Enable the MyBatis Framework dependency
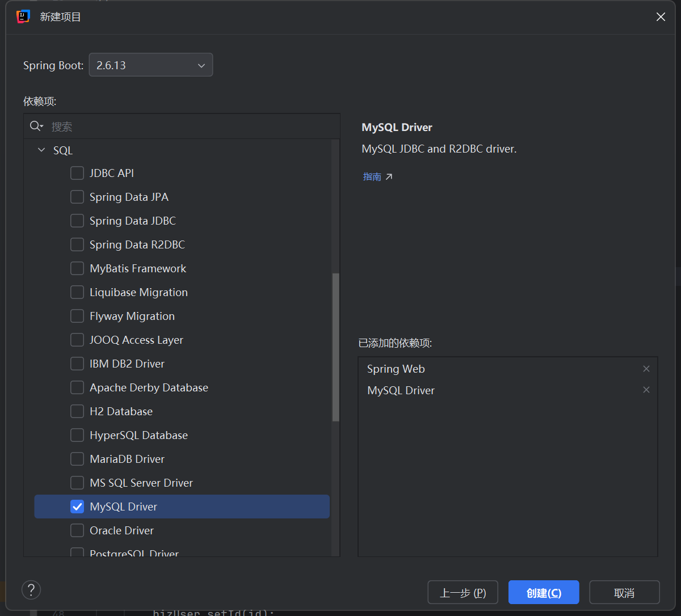681x616 pixels. point(77,268)
